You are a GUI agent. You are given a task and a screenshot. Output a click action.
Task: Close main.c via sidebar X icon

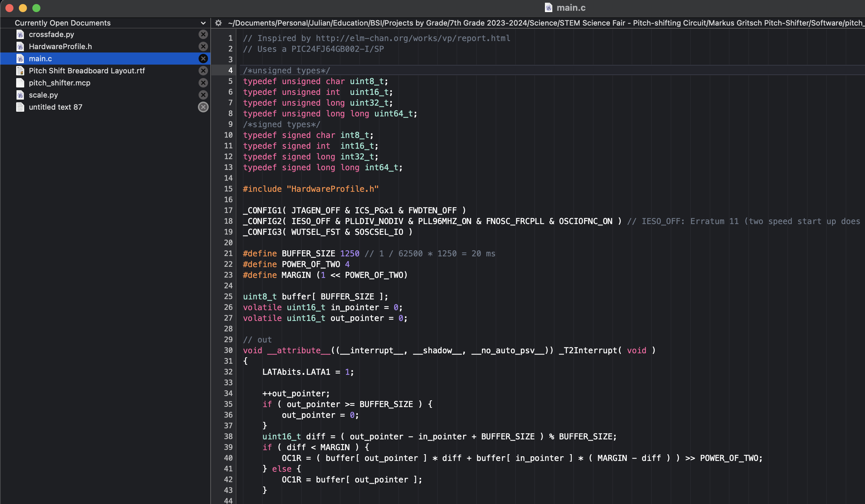(x=203, y=59)
